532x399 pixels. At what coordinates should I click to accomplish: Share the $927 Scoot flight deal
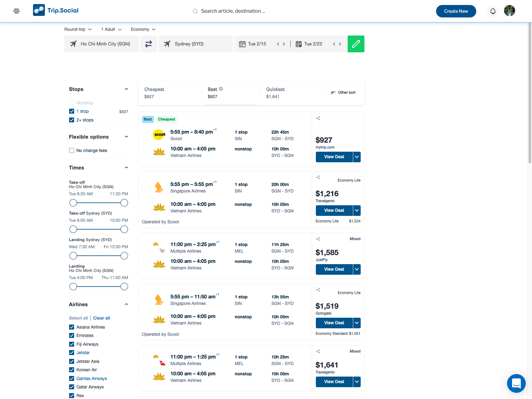tap(318, 118)
